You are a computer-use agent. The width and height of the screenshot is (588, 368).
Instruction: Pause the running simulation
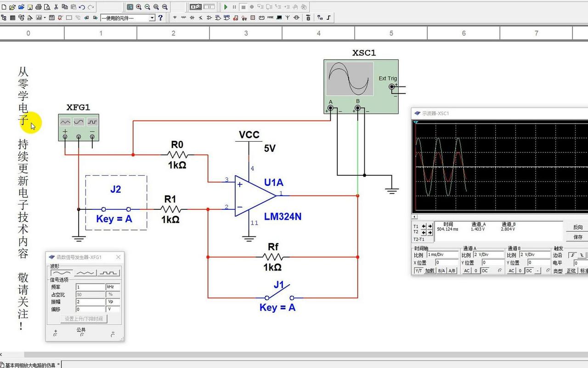click(235, 7)
